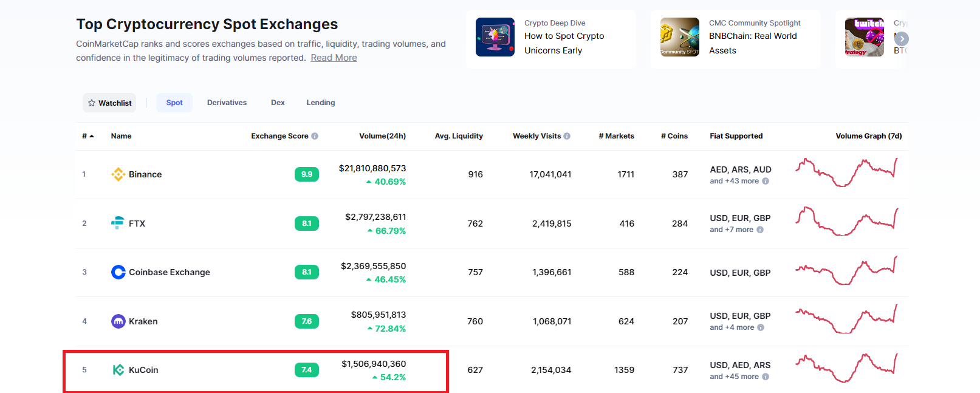The image size is (980, 393).
Task: Click the FTX logo icon
Action: (x=118, y=223)
